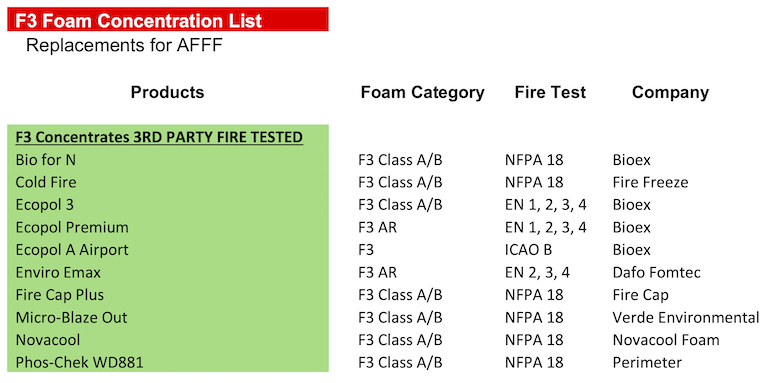770x383 pixels.
Task: Select Ecopol A Airport in the list
Action: pos(72,250)
